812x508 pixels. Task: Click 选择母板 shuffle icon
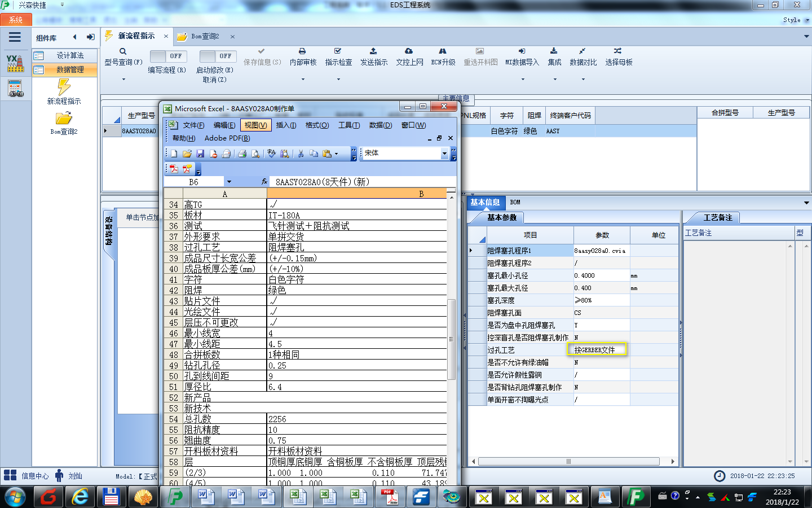(x=618, y=51)
